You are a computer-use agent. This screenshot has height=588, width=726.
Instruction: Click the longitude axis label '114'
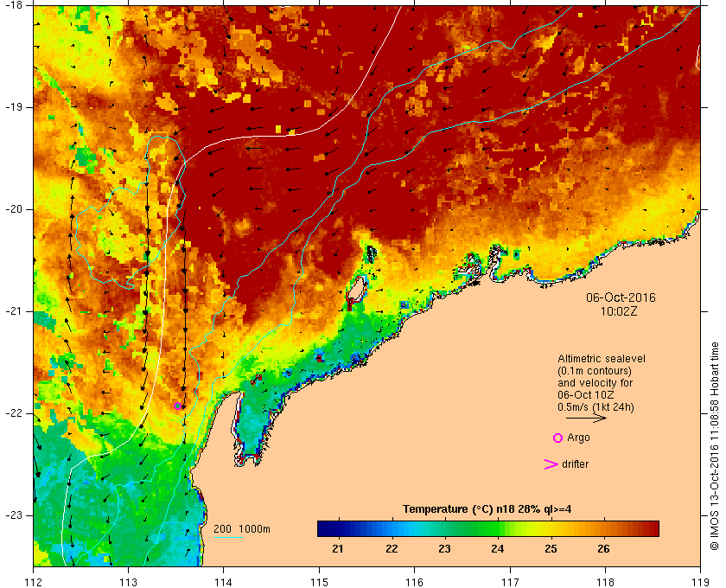pos(224,582)
